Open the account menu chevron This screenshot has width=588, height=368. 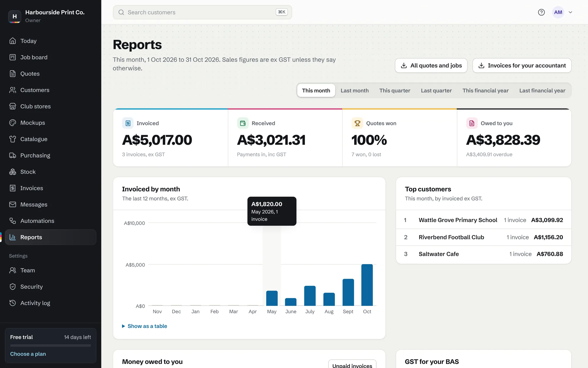pos(570,12)
